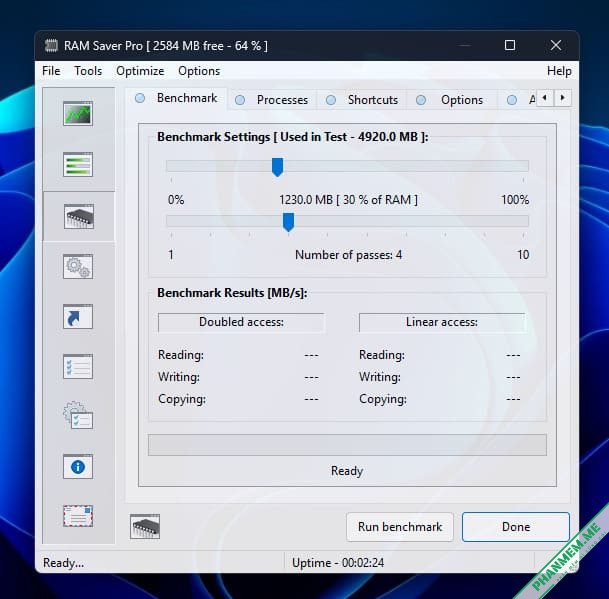Click the gear with checklist sidebar icon
This screenshot has height=599, width=609.
(x=78, y=416)
